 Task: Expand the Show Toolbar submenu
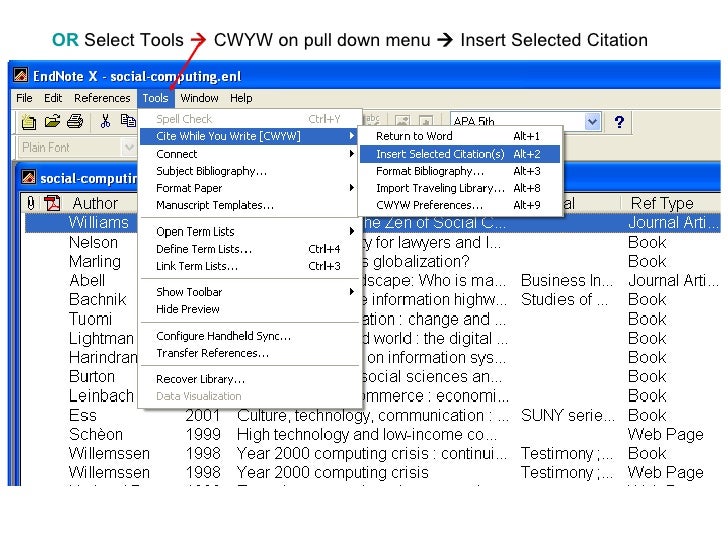(x=250, y=292)
